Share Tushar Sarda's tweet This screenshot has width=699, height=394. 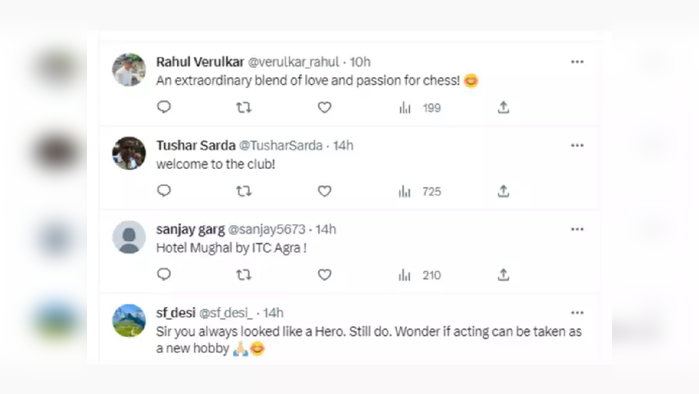503,191
